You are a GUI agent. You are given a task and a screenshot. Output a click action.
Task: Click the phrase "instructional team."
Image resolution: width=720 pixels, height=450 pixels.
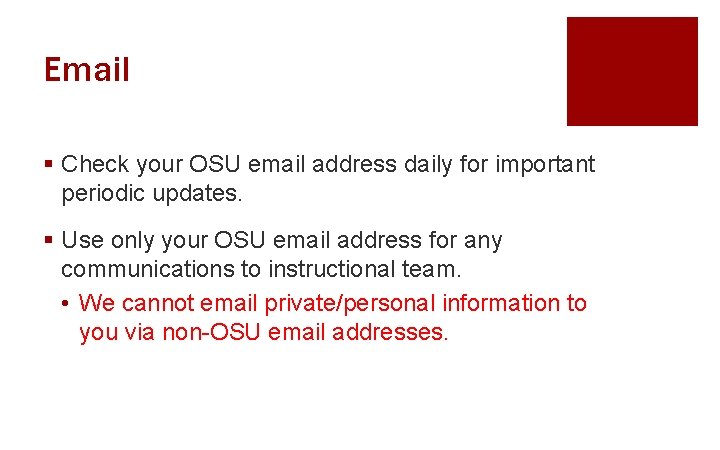click(365, 269)
